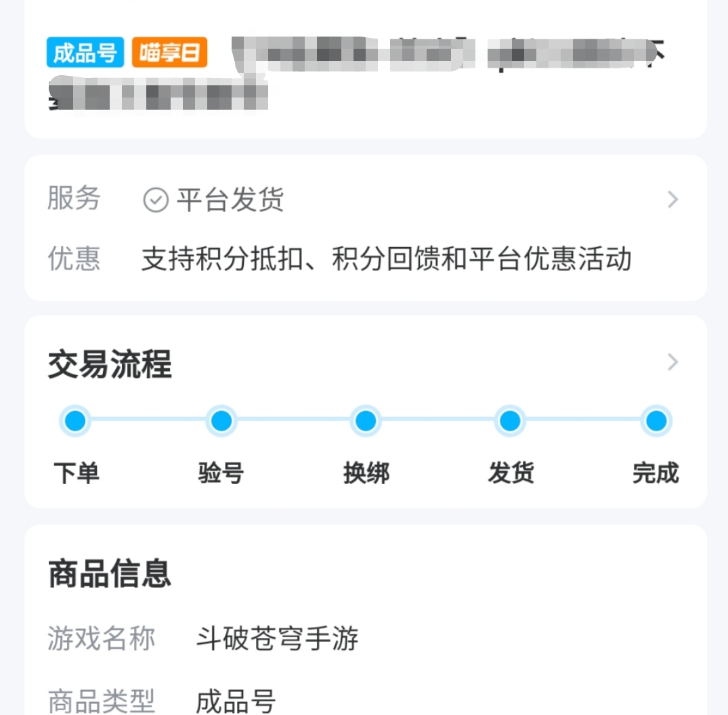Open the 交易流程 section title
This screenshot has height=715, width=728.
(x=110, y=364)
